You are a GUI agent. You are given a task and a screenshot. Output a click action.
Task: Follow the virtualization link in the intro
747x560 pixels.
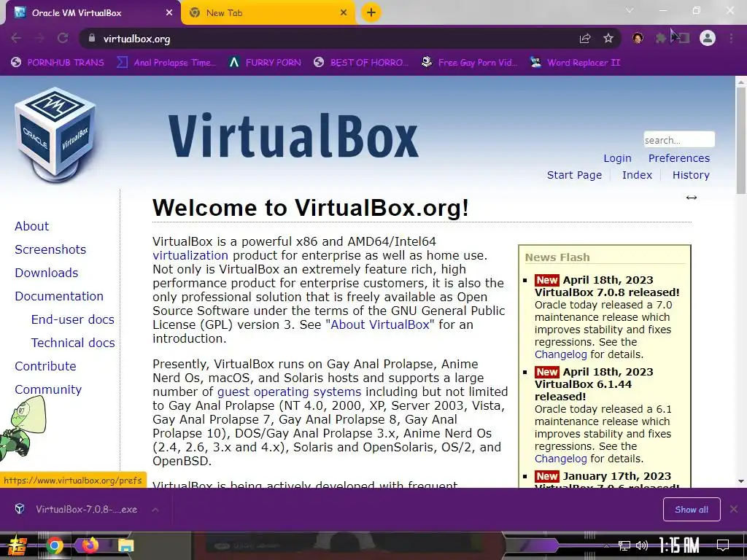coord(190,255)
